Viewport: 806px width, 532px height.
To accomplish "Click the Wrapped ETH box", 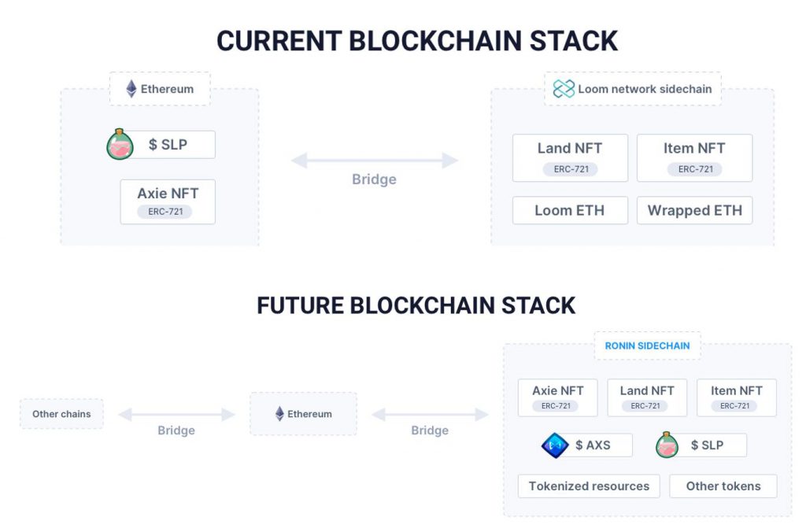I will tap(694, 210).
